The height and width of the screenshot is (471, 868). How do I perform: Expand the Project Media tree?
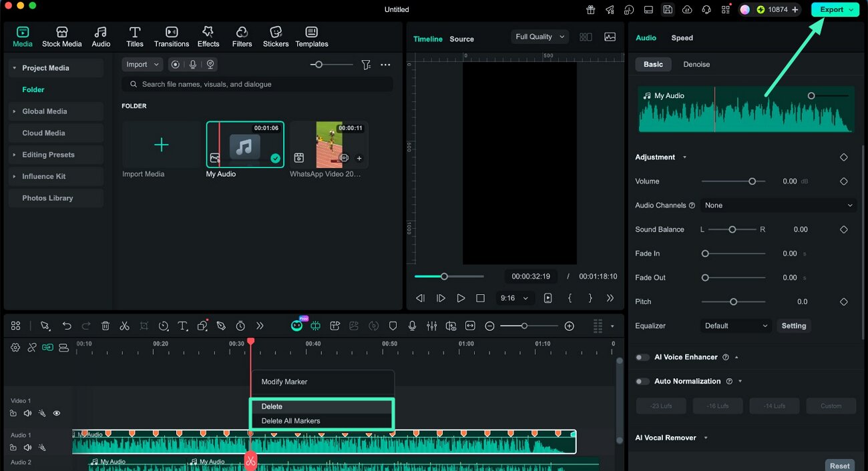click(x=14, y=68)
